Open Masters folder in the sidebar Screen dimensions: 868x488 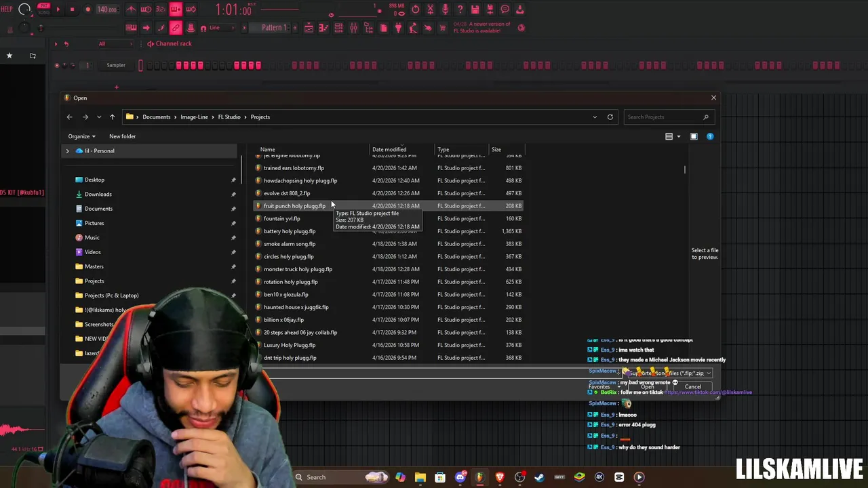[x=94, y=266]
